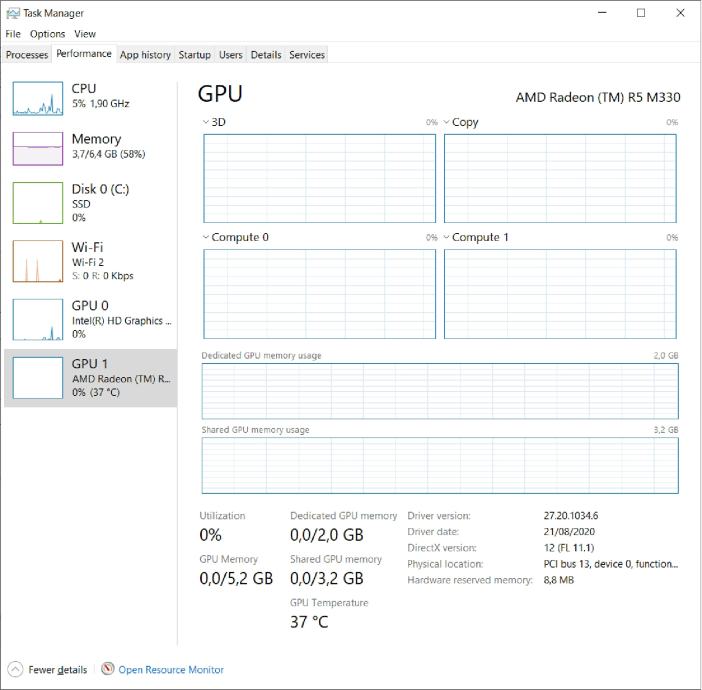The width and height of the screenshot is (702, 690).
Task: Select the Performance tab
Action: point(84,54)
